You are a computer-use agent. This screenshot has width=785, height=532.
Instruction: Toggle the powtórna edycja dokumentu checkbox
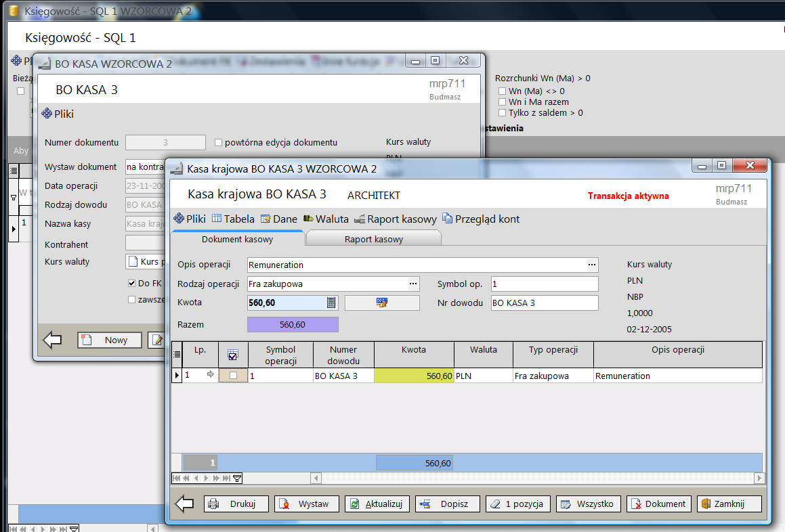pyautogui.click(x=218, y=143)
